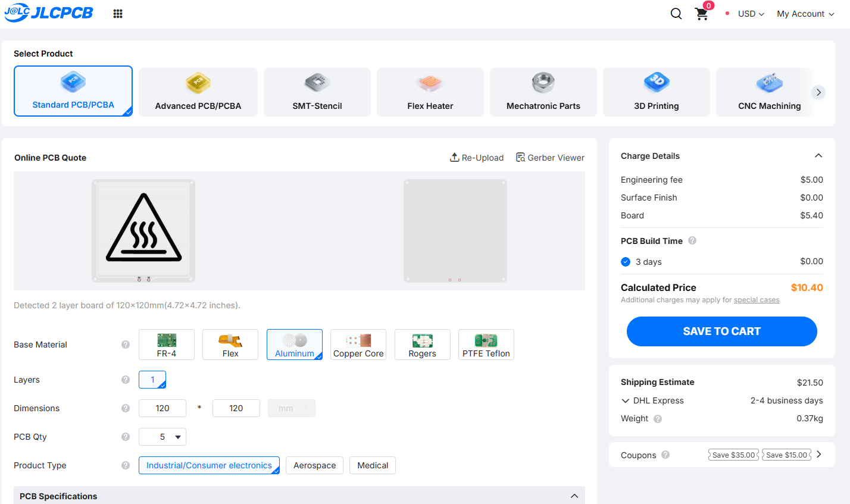Show more products with the right arrow
The height and width of the screenshot is (504, 850).
(x=818, y=92)
